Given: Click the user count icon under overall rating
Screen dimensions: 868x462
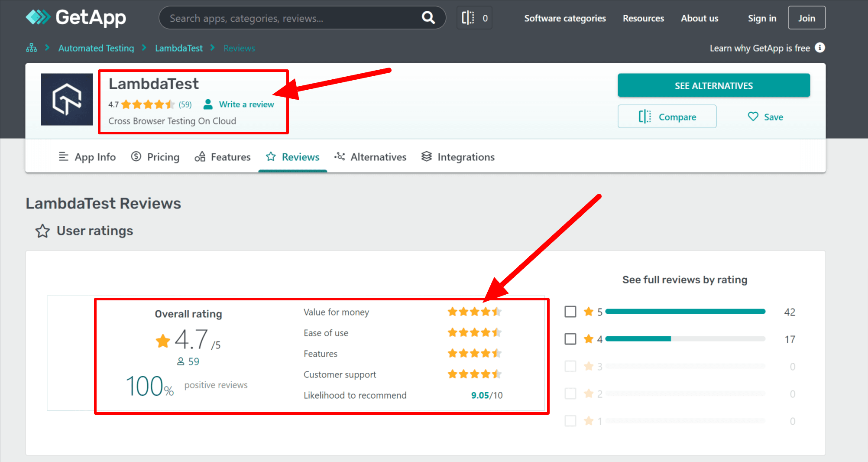Looking at the screenshot, I should (x=181, y=361).
